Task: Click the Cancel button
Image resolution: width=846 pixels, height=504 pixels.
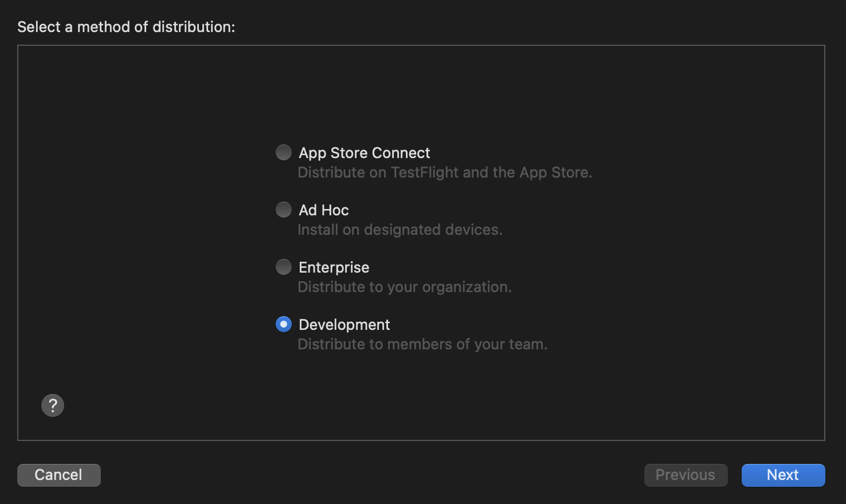Action: point(58,475)
